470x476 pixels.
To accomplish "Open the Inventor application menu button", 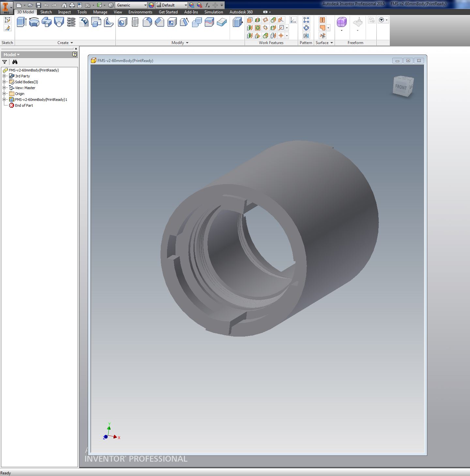I will click(7, 8).
